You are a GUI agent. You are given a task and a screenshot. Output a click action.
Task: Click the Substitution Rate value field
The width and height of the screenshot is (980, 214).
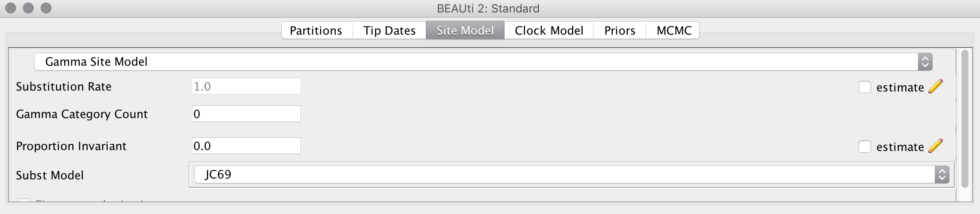click(x=246, y=87)
